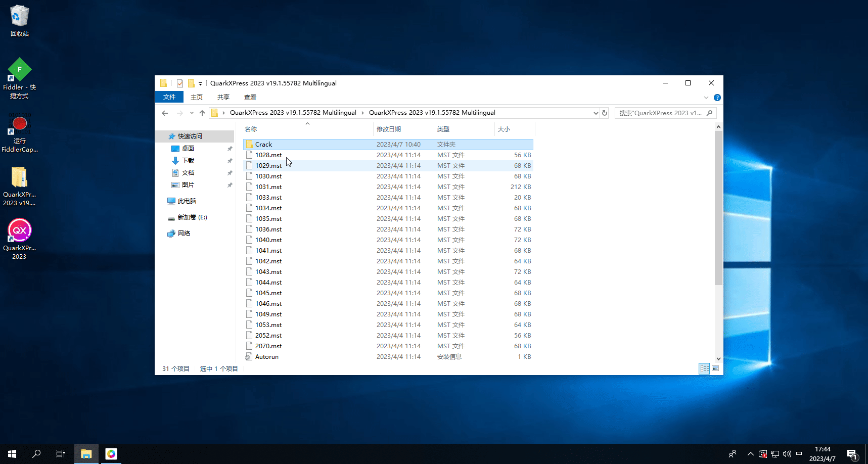This screenshot has height=464, width=868.
Task: Select the file 1028.mst
Action: coord(388,155)
